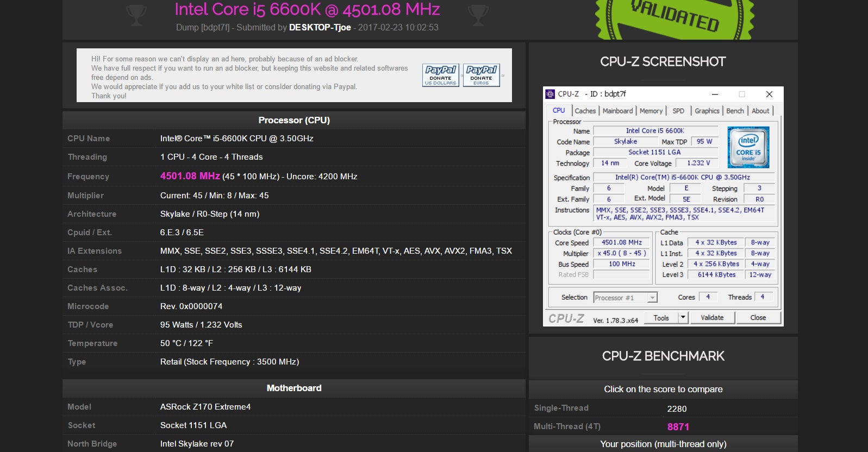Click the CPU-Z app icon in screenshot titlebar
The image size is (868, 452).
(550, 94)
